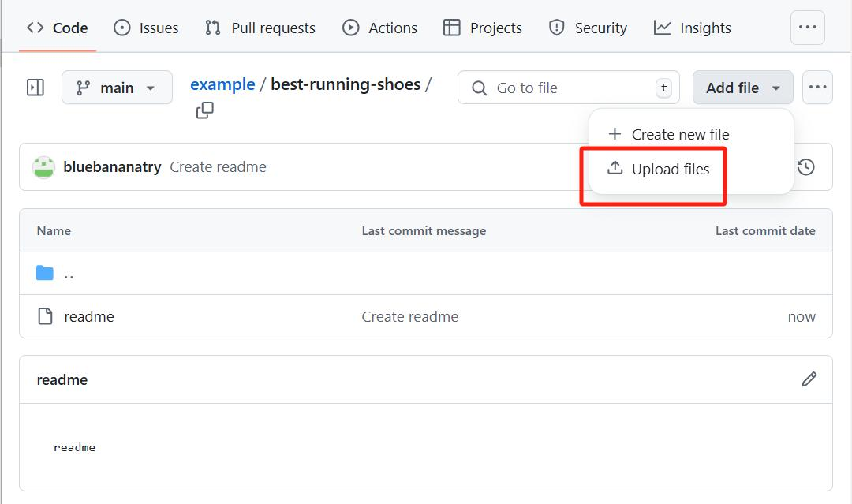Open the repository nav overflow menu
The image size is (852, 504).
[x=808, y=27]
